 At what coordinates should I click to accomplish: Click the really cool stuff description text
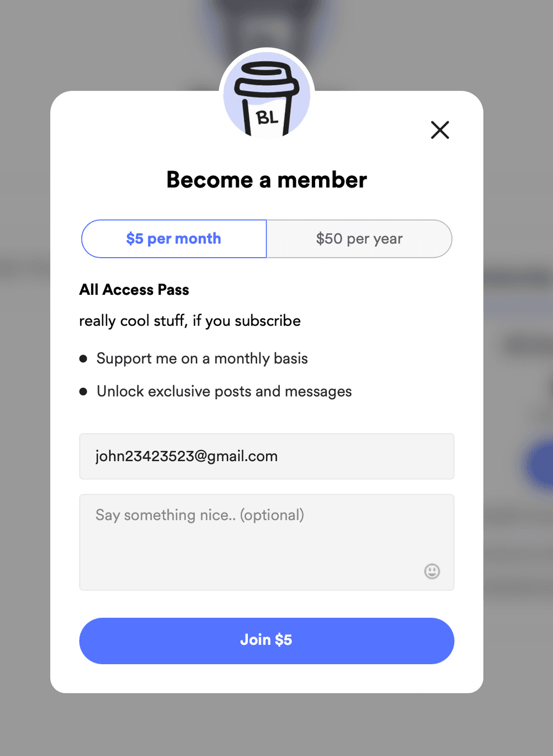[190, 321]
